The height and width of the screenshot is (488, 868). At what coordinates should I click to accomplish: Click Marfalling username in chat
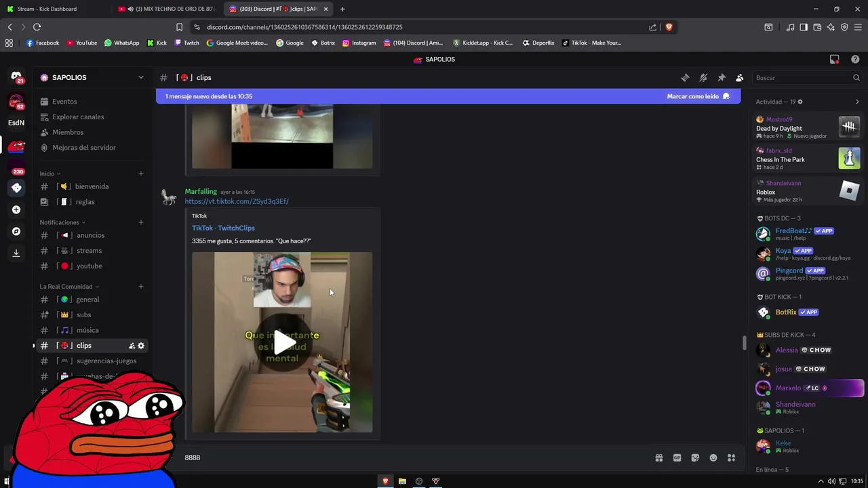[201, 192]
